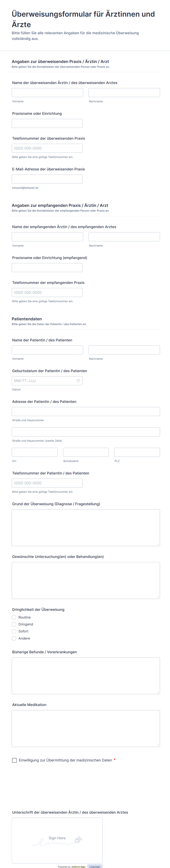Screen dimensions: 170x868
Task: Click the first Praxisname oder Einrichtung field
Action: click(x=47, y=123)
